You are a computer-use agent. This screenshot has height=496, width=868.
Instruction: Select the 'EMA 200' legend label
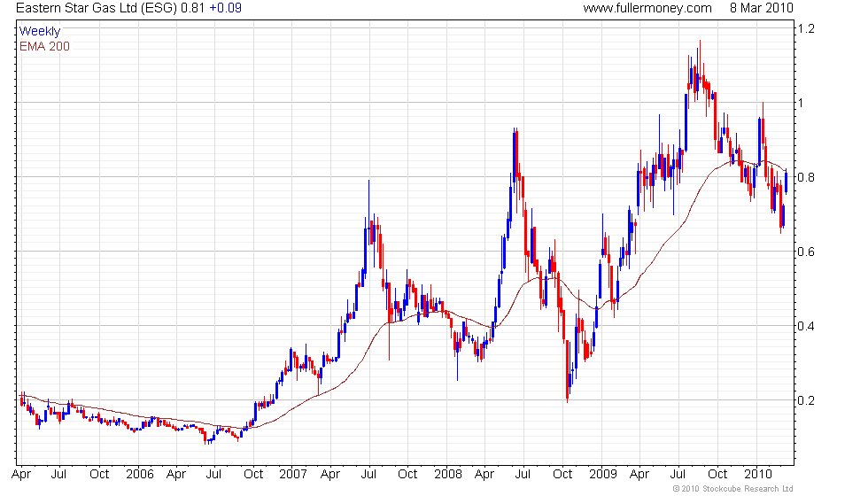44,46
